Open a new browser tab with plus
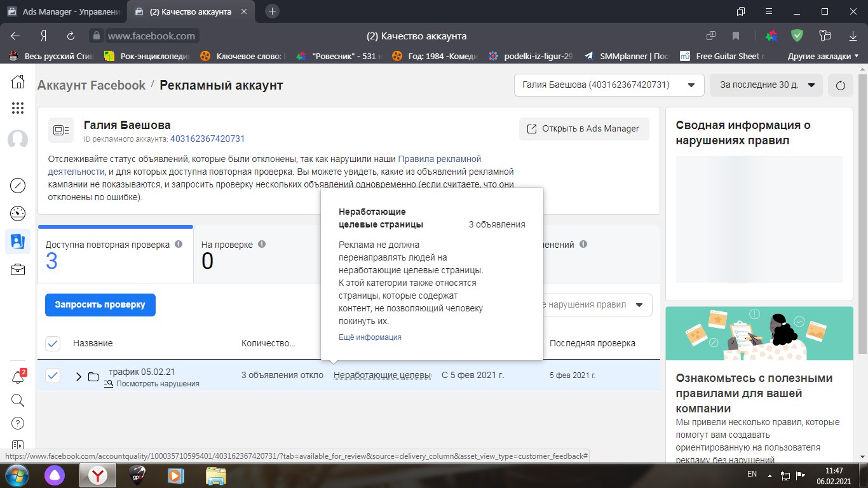 (272, 11)
